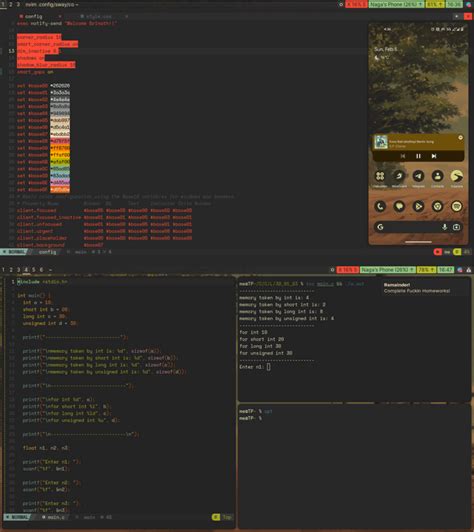The image size is (474, 532).
Task: Tap the Google G logo in search bar
Action: pos(380,227)
